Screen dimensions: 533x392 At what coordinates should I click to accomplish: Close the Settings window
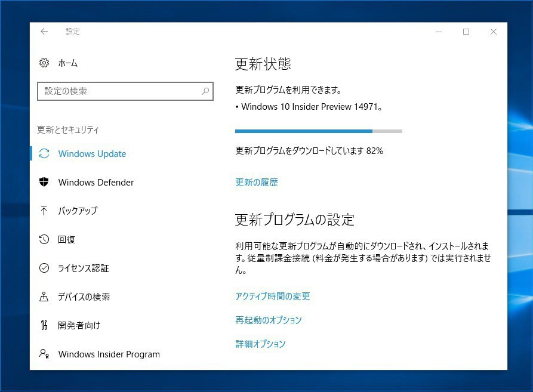[494, 32]
